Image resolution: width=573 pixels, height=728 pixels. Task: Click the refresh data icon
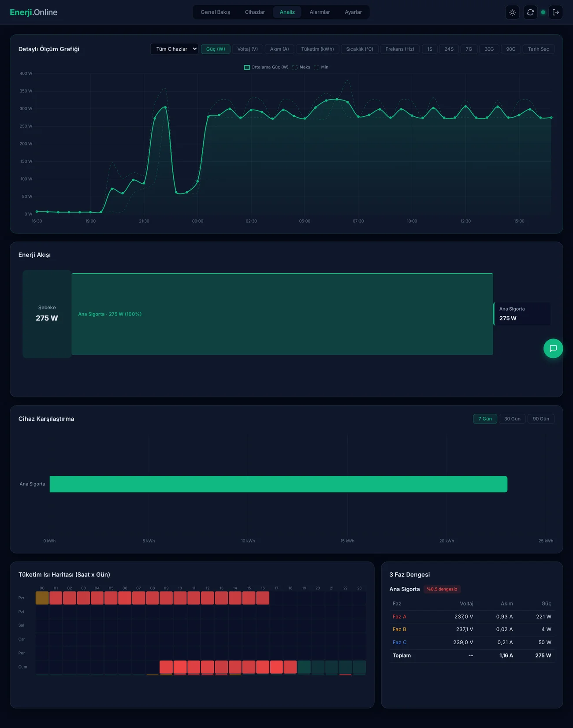(x=530, y=12)
